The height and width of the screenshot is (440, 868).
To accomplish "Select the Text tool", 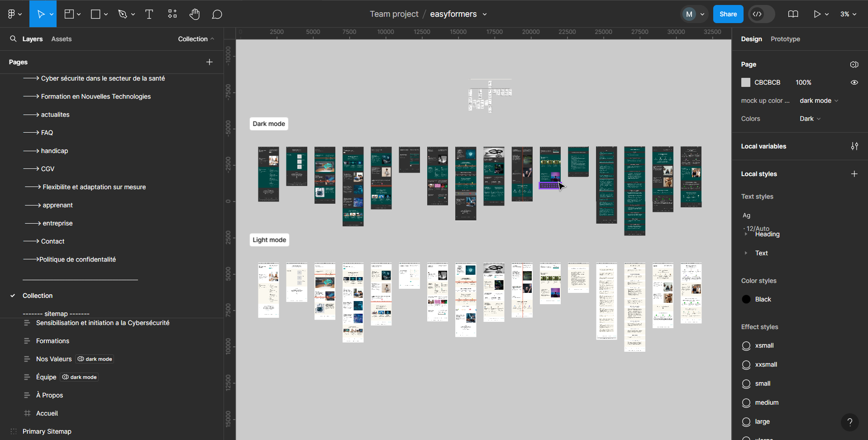I will pos(149,14).
